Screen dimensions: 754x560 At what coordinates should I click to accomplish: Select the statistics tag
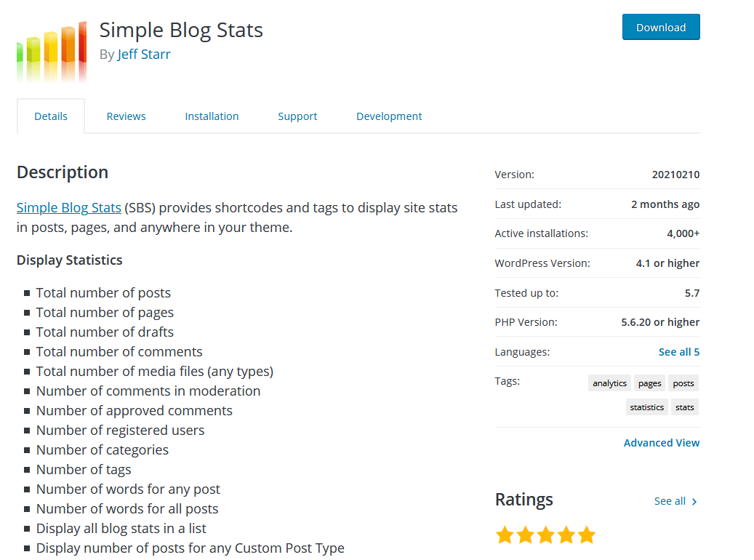point(646,407)
